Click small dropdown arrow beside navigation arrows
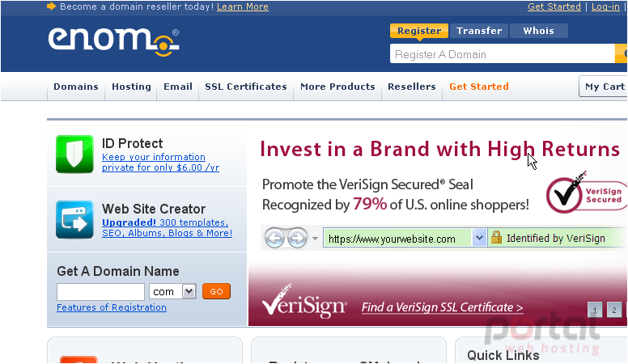Viewport: 628px width, 364px height. point(315,239)
